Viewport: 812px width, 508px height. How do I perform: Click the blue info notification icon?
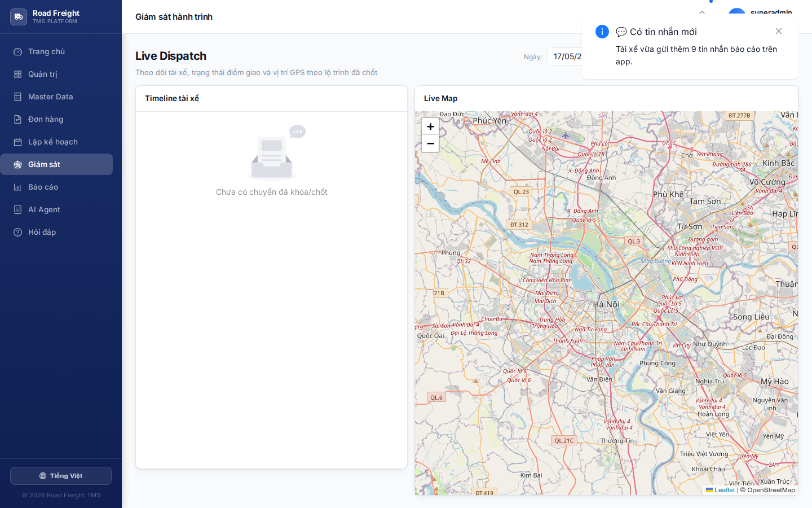pyautogui.click(x=602, y=32)
